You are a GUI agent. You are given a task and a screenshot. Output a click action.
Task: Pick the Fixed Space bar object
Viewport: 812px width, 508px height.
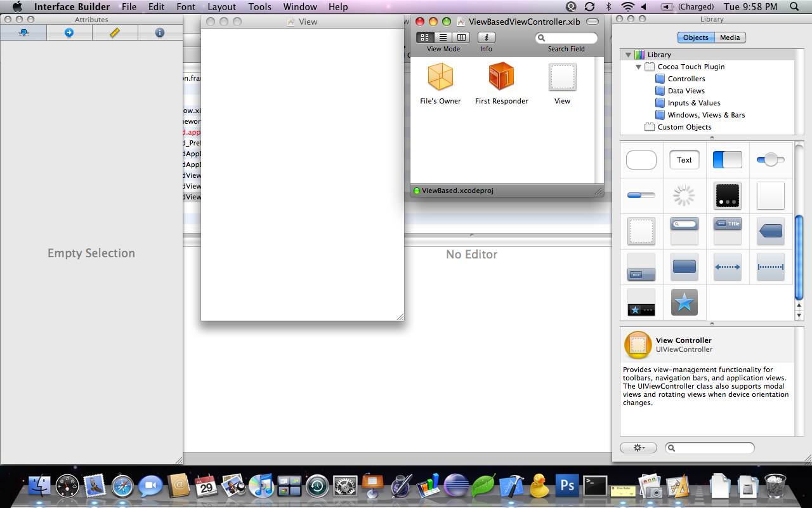click(771, 267)
